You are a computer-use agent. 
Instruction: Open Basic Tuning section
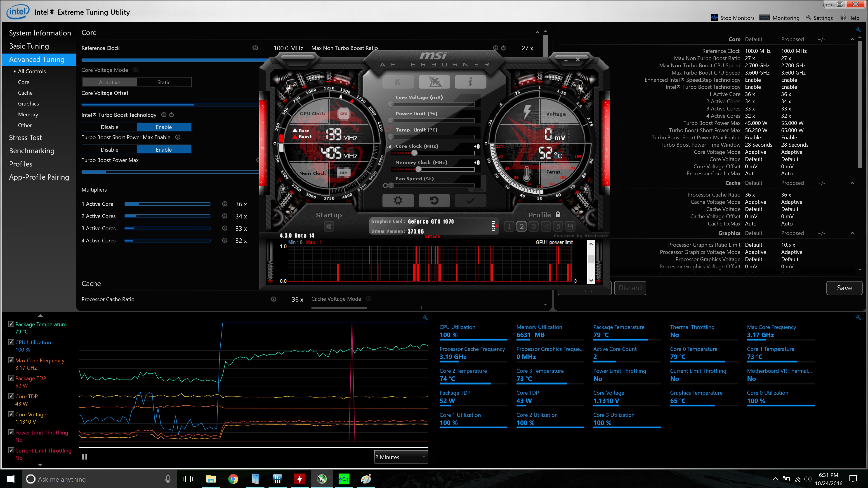(29, 46)
